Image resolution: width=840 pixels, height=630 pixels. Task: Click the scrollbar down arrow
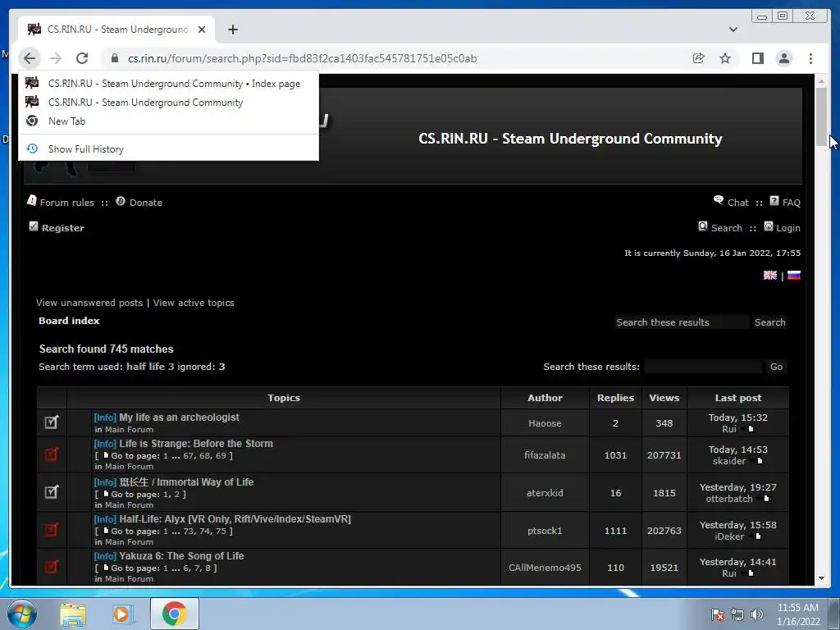tap(821, 578)
